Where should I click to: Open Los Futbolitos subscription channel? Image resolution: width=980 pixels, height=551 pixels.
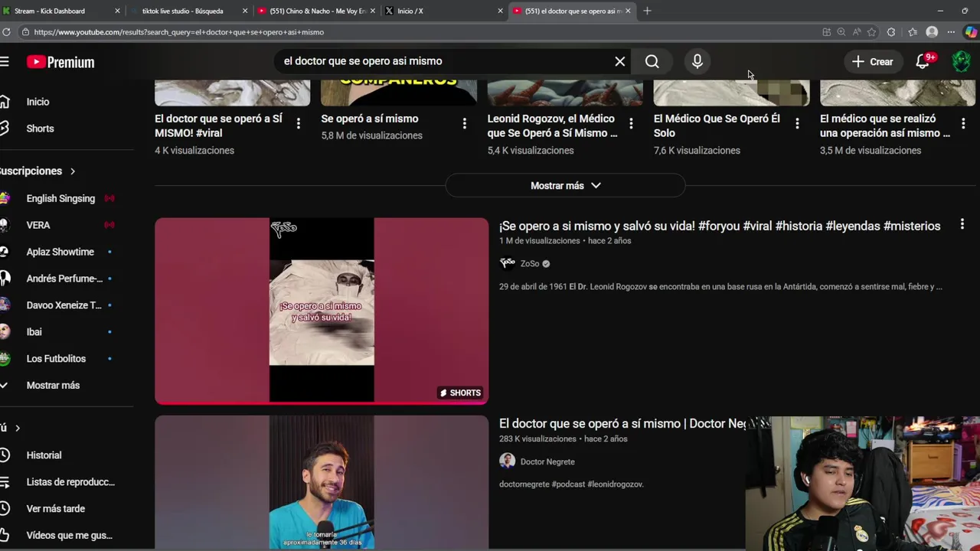coord(56,359)
